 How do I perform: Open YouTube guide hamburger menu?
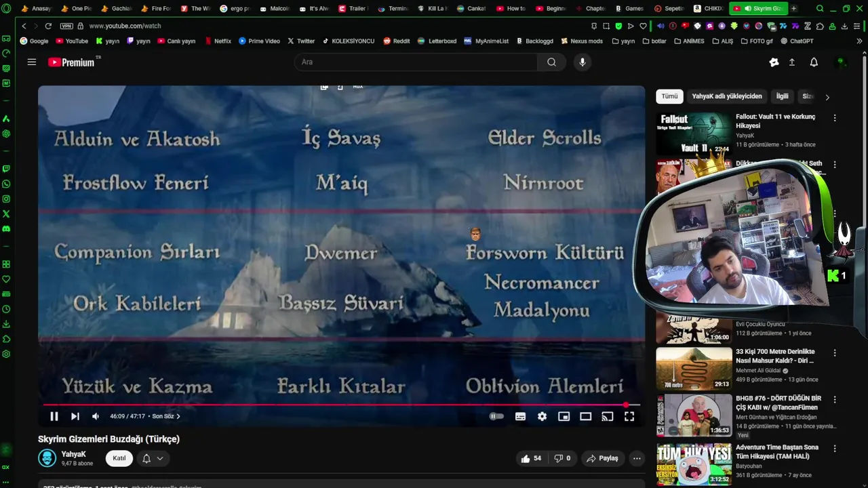pos(31,62)
